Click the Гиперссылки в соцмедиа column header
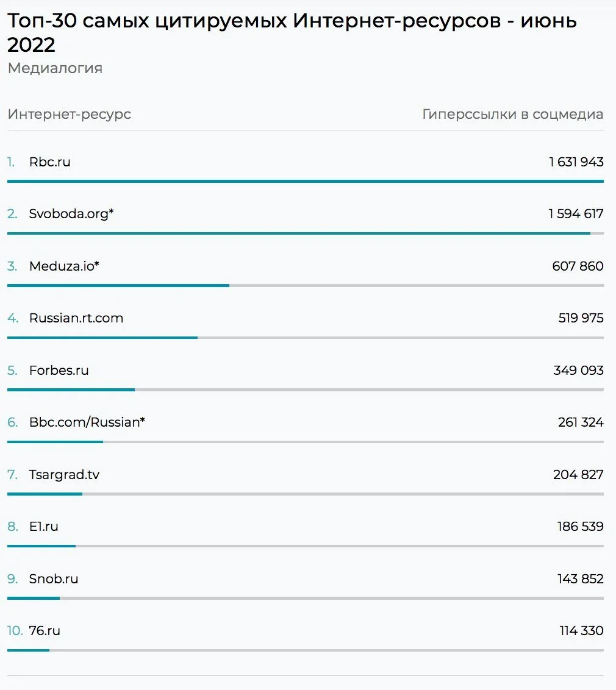 tap(512, 115)
